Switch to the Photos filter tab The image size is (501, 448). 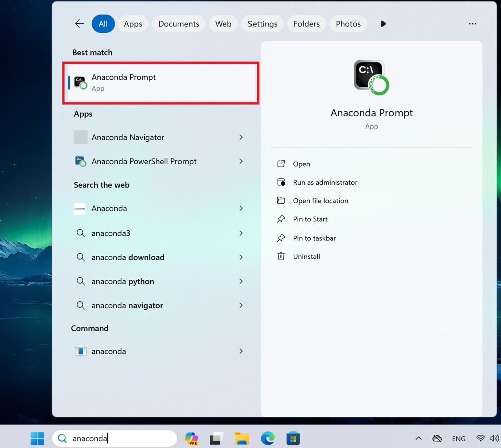pos(348,24)
